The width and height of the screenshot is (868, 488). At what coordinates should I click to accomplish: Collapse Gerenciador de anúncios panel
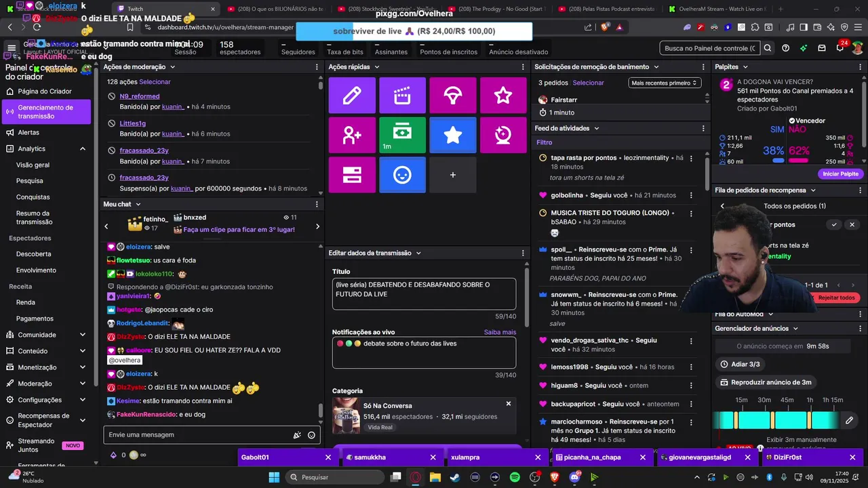[x=795, y=329]
